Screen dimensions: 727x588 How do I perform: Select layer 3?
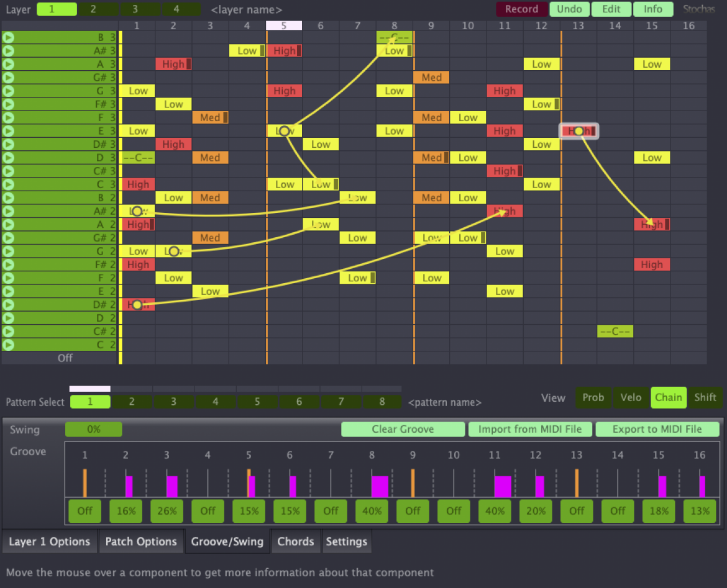click(140, 9)
